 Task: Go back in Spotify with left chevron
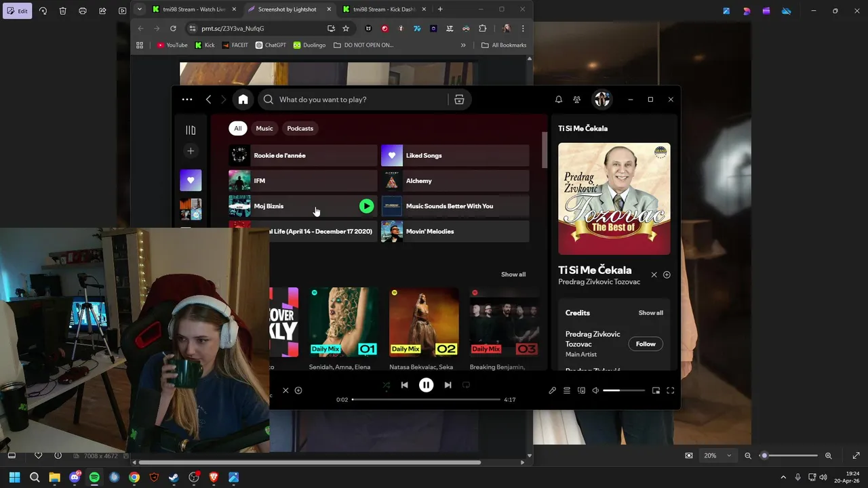(x=208, y=100)
